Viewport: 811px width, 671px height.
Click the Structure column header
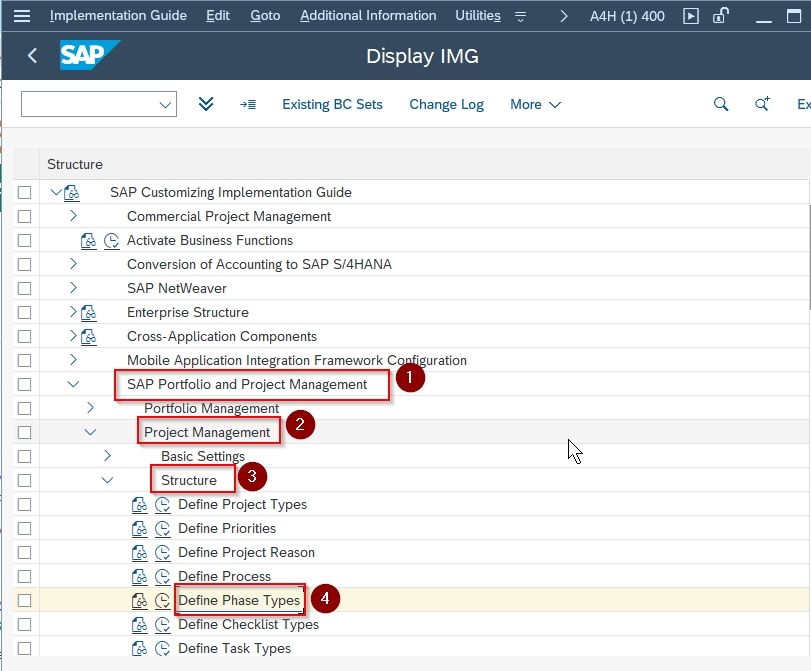[x=75, y=165]
